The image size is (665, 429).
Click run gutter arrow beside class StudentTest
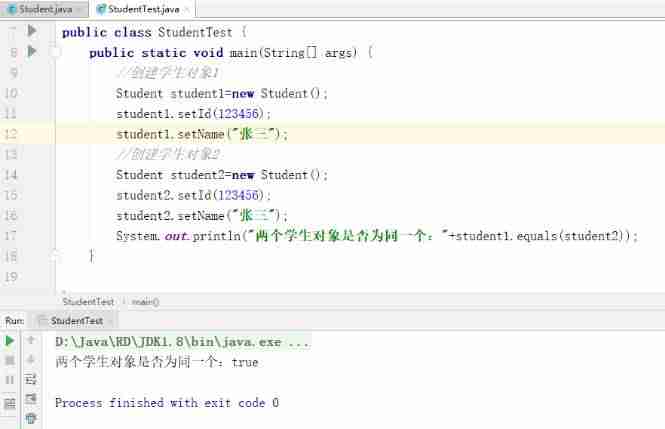click(x=32, y=31)
